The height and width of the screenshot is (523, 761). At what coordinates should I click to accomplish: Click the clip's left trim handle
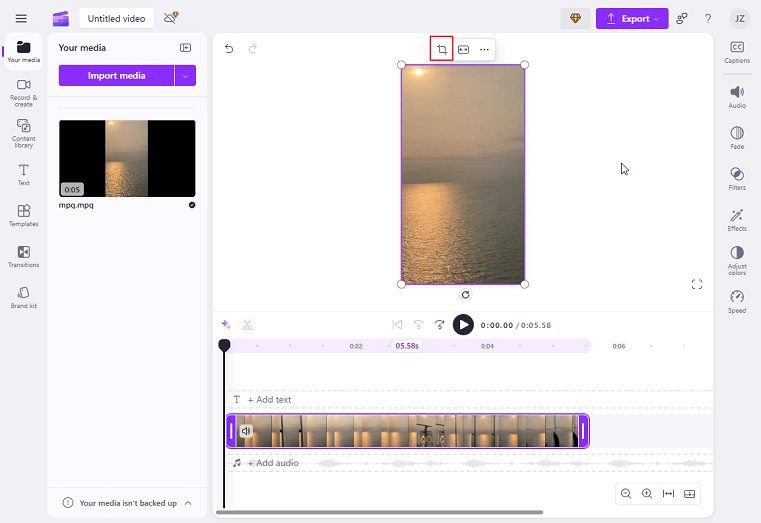click(x=232, y=431)
